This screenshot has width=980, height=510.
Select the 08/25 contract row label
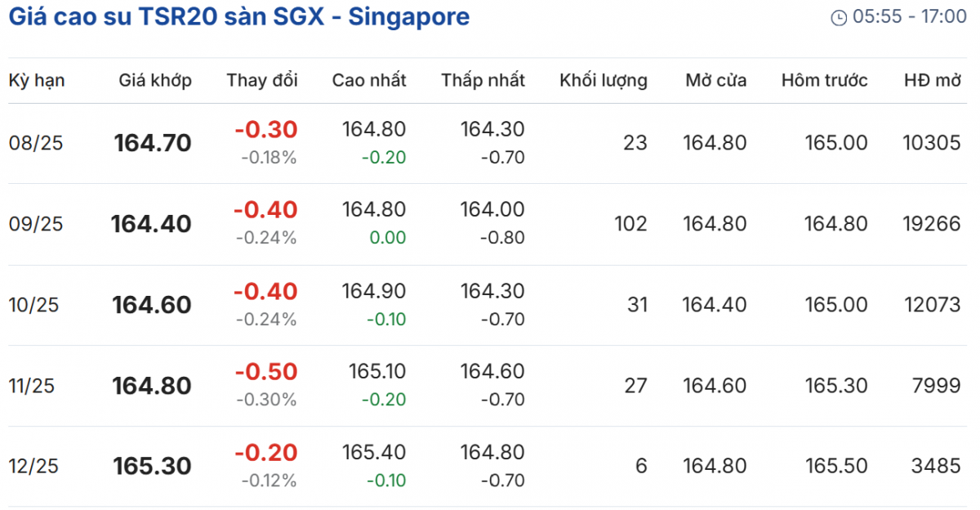click(x=36, y=143)
